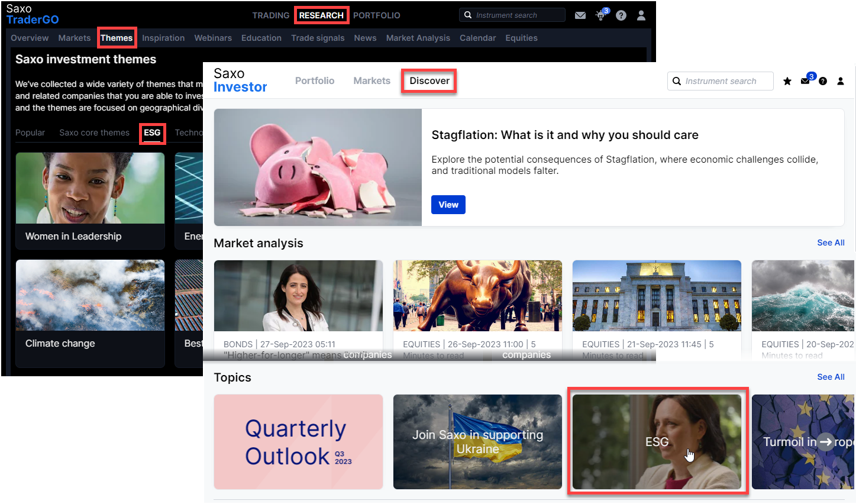Click the View button for Stagflation article
This screenshot has height=504, width=856.
click(x=448, y=205)
